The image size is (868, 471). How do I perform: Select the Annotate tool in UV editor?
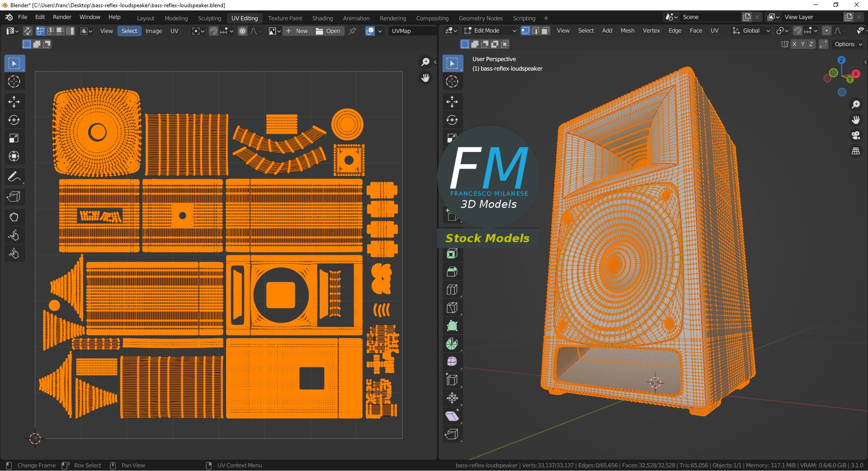click(x=14, y=176)
